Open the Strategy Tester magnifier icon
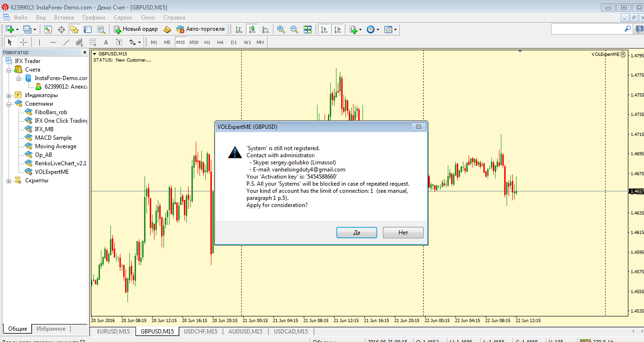 pyautogui.click(x=101, y=29)
